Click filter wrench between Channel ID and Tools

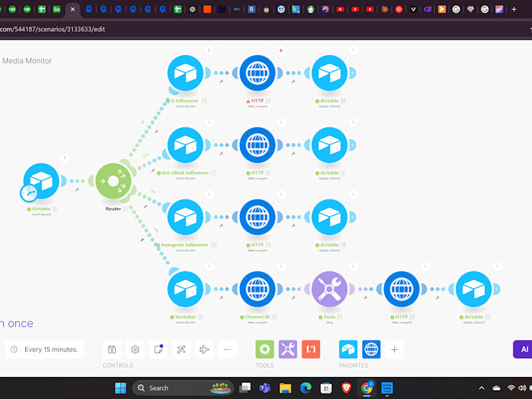[x=293, y=297]
